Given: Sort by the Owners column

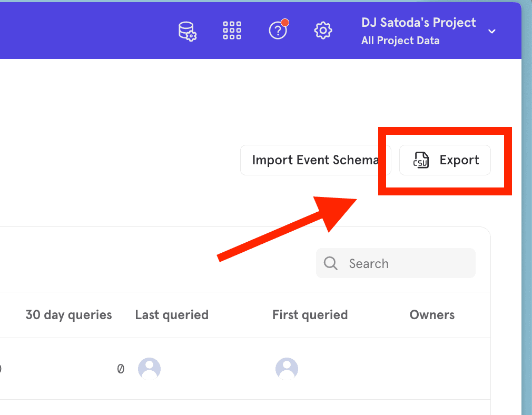Looking at the screenshot, I should tap(432, 314).
